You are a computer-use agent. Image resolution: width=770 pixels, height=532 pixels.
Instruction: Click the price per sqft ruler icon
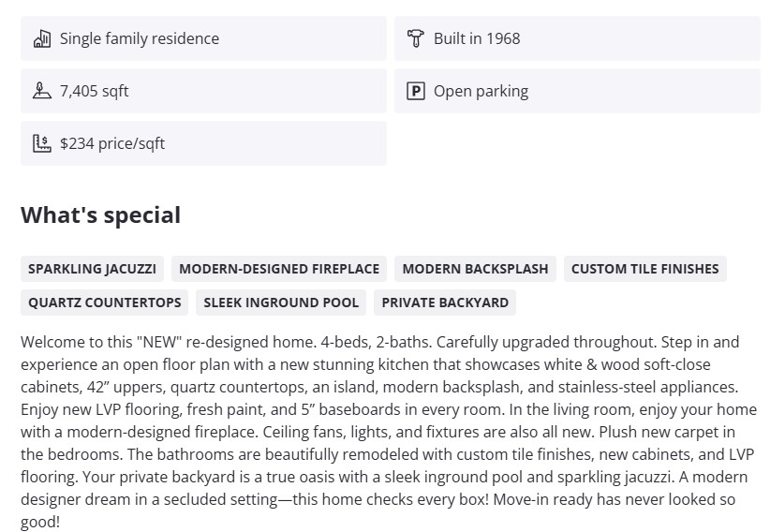41,143
